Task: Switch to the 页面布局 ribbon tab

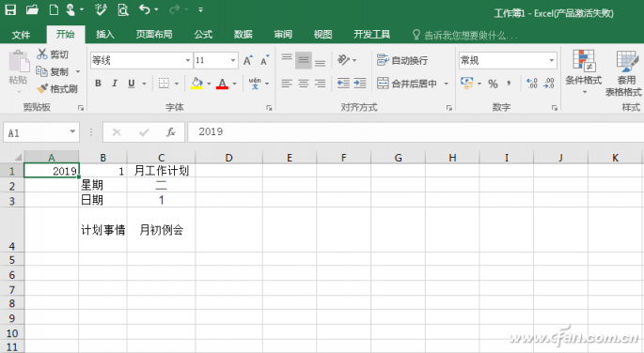Action: (154, 35)
